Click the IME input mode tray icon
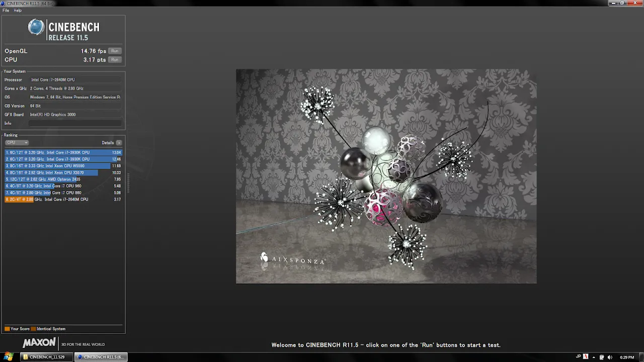The image size is (644, 362). pos(585,357)
